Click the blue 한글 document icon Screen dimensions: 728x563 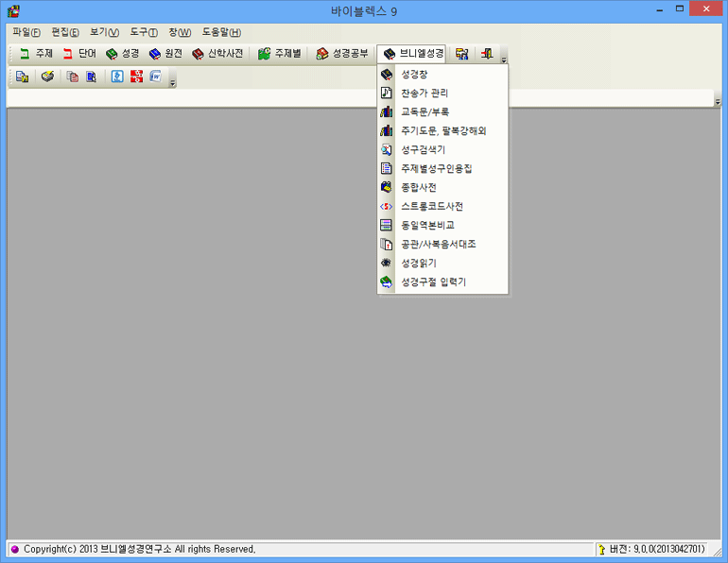click(x=117, y=77)
